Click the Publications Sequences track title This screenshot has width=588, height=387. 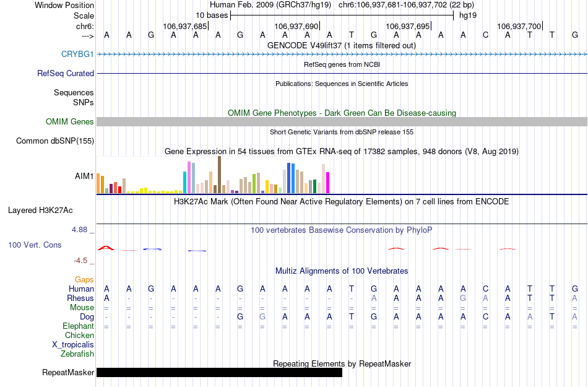[342, 84]
